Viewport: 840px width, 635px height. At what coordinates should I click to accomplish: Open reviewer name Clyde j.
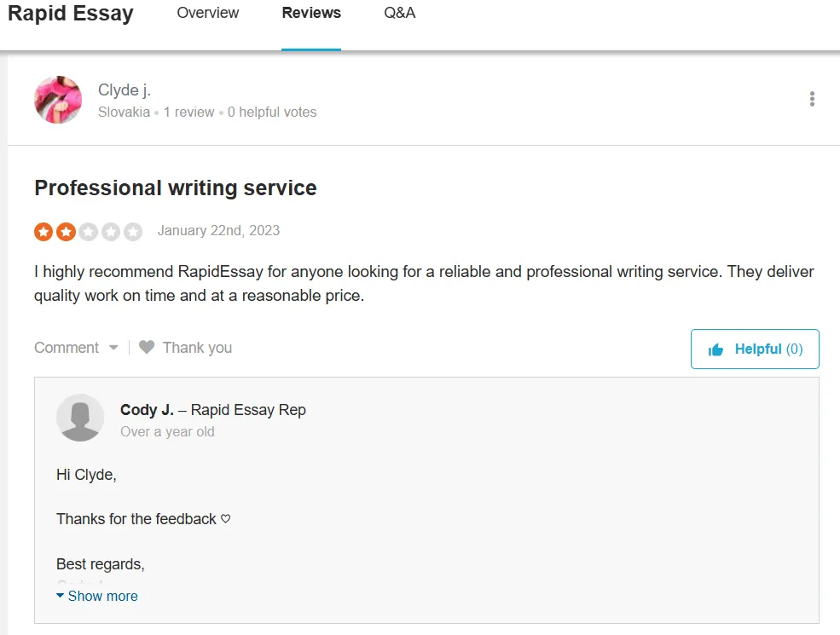125,90
